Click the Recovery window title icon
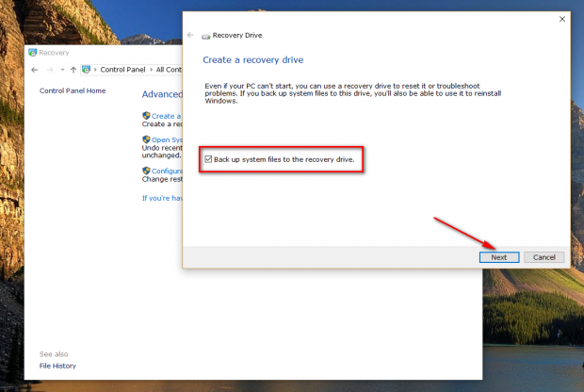Screen dimensions: 584x392 point(33,53)
